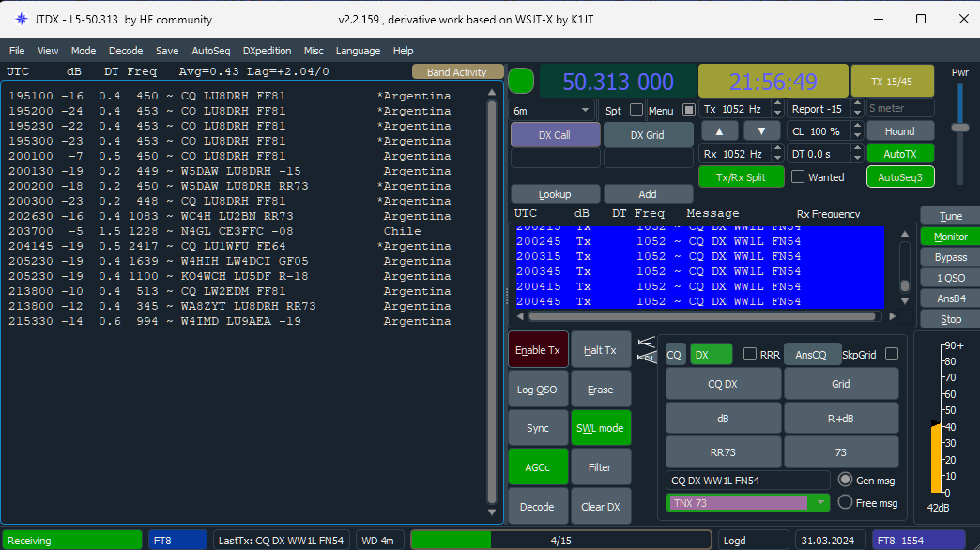This screenshot has height=550, width=980.
Task: Adjust the CL 100 % stepper
Action: [x=858, y=131]
